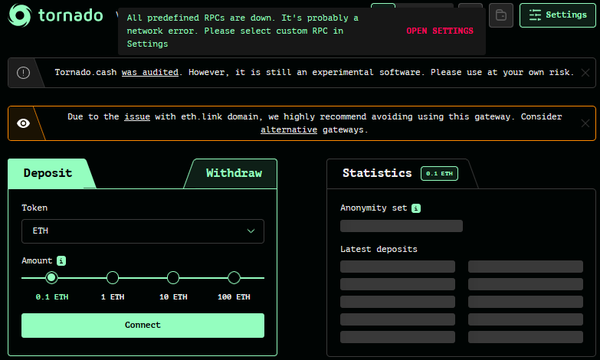Click the 'Latest deposits' heading

point(378,249)
